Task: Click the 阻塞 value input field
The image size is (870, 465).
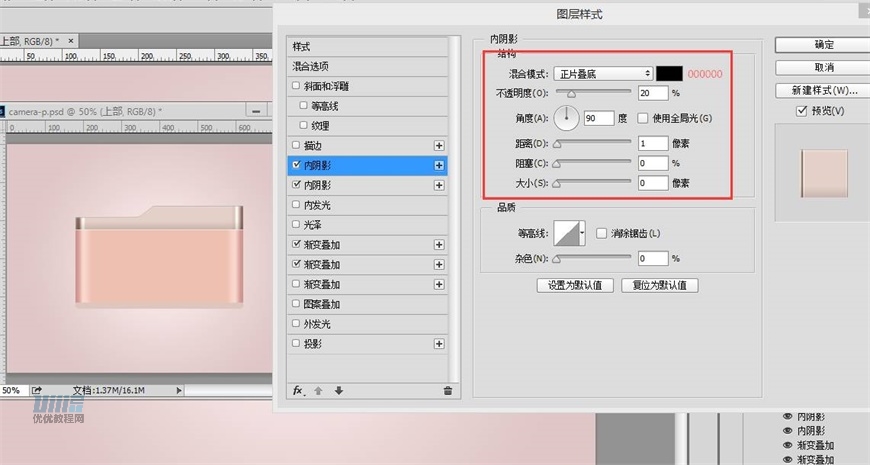Action: (652, 163)
